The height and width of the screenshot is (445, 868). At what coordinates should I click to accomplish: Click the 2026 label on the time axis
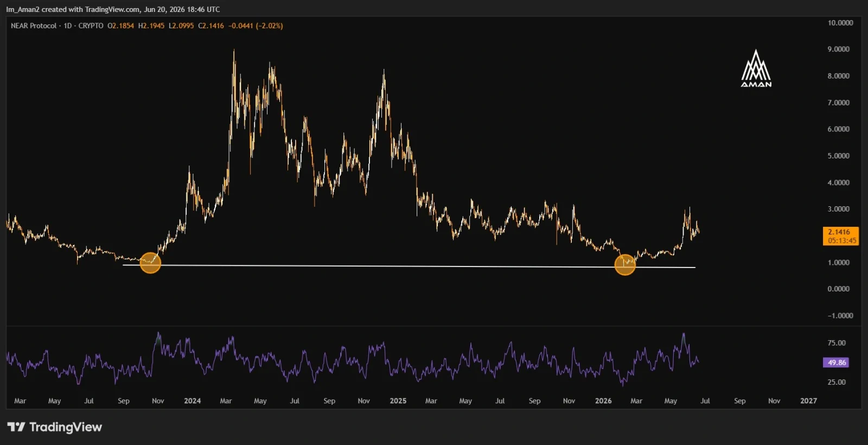pyautogui.click(x=603, y=401)
